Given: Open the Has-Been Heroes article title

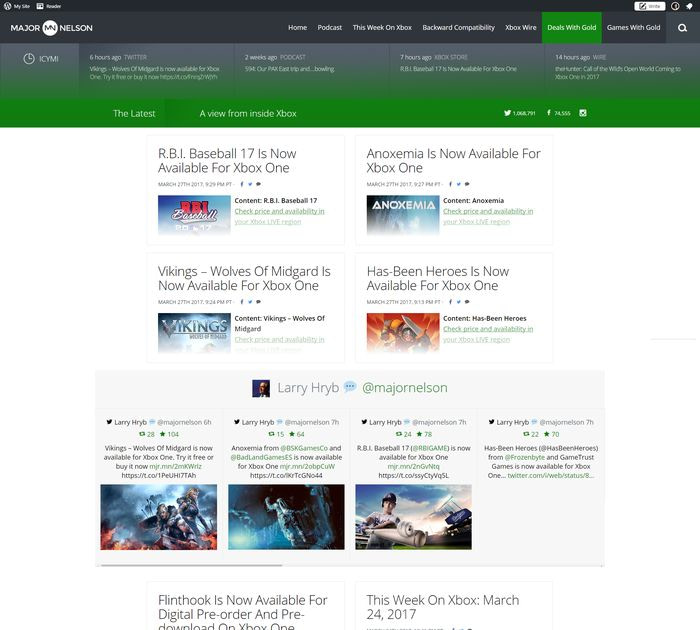Looking at the screenshot, I should [438, 279].
